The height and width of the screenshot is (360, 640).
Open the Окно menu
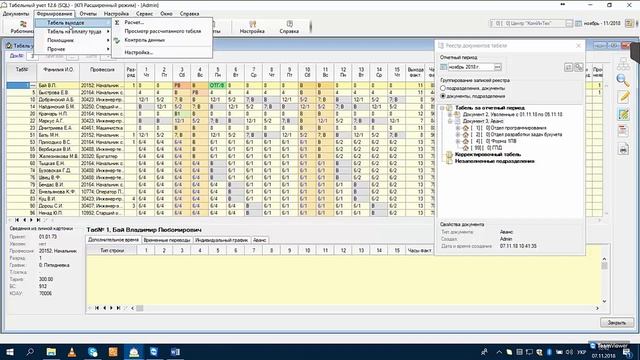click(x=166, y=13)
